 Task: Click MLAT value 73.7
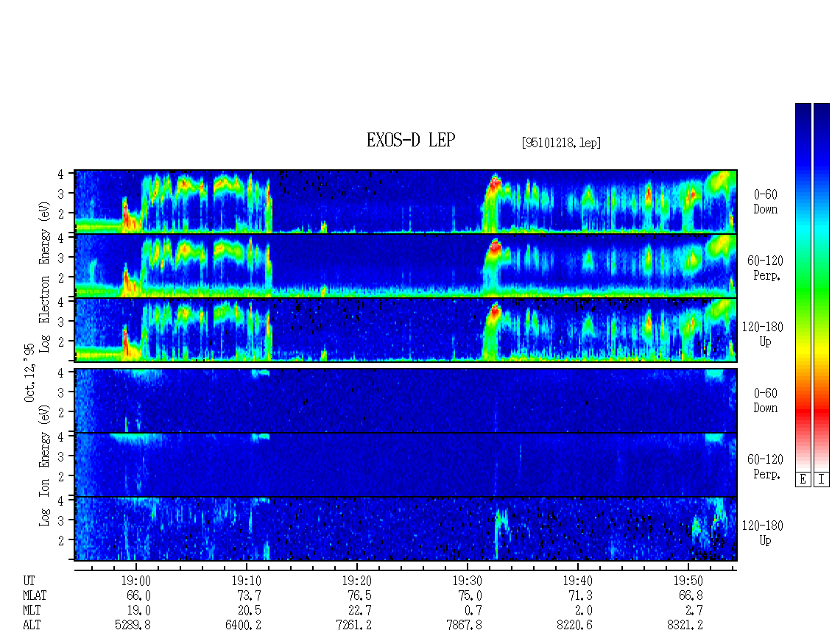coord(249,595)
